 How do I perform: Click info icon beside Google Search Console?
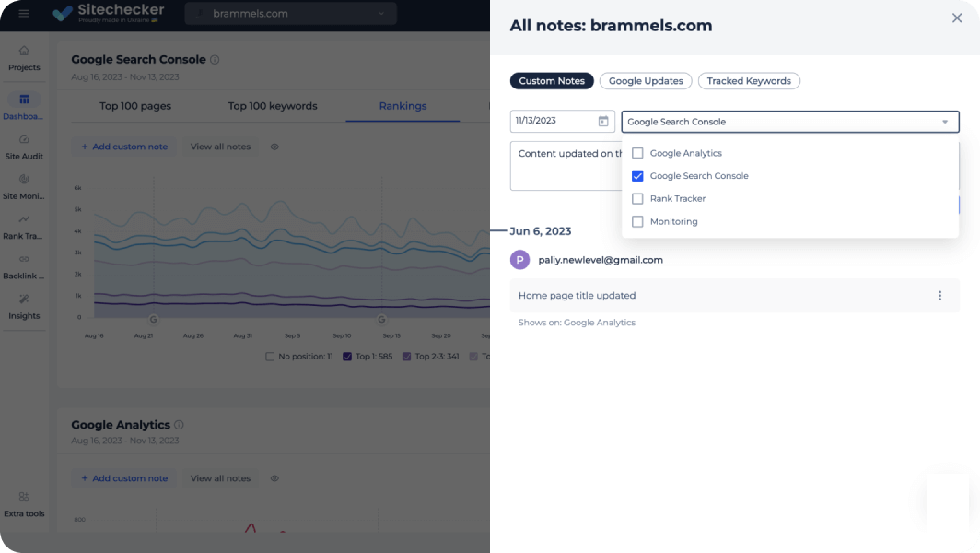(215, 59)
